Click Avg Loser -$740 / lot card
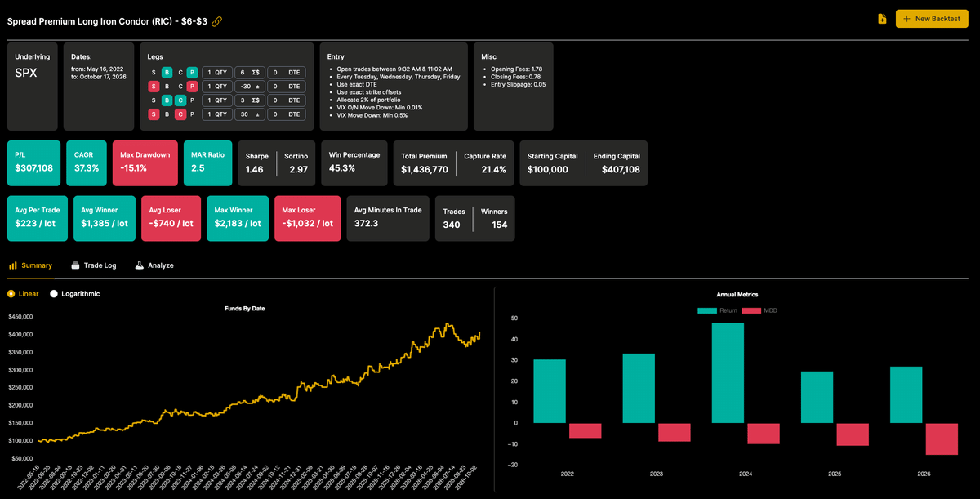 tap(170, 218)
